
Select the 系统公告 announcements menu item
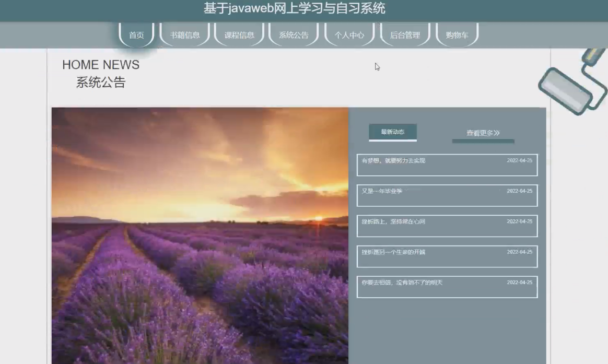(x=293, y=35)
